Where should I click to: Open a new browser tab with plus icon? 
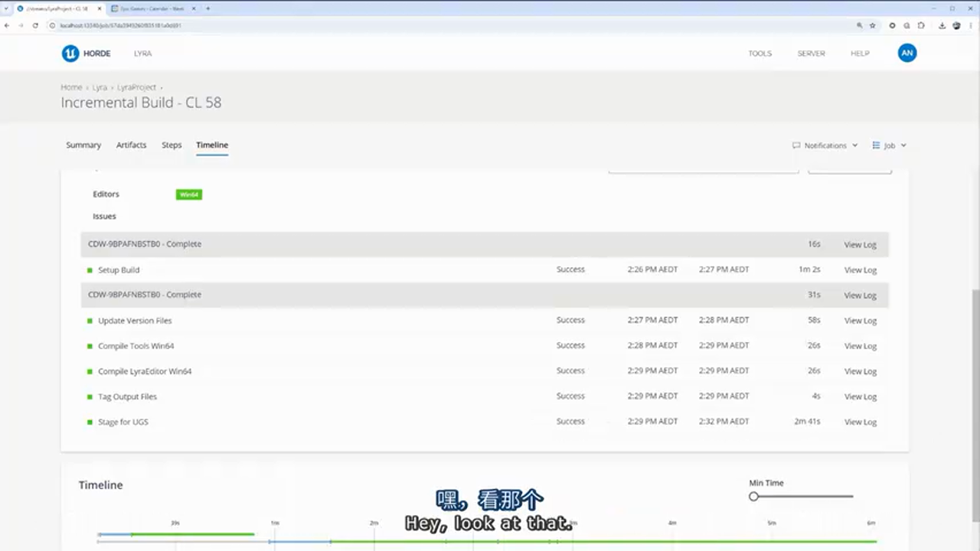pyautogui.click(x=208, y=8)
